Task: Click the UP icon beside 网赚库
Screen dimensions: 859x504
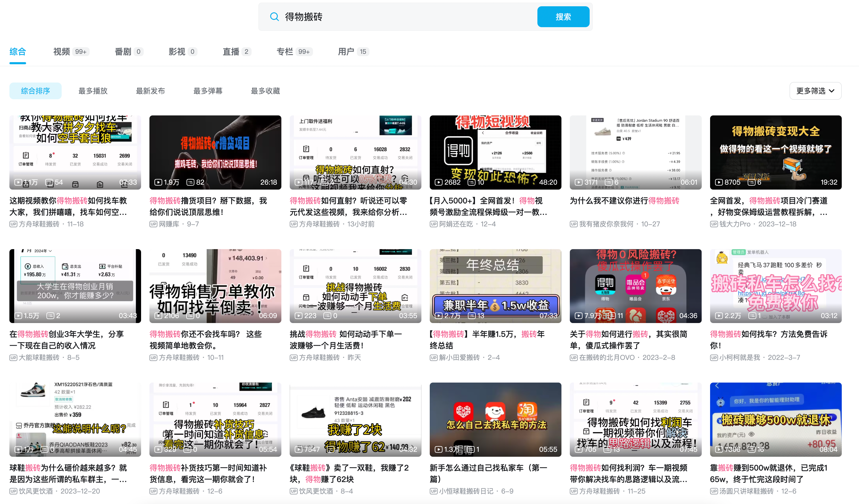Action: (x=153, y=224)
